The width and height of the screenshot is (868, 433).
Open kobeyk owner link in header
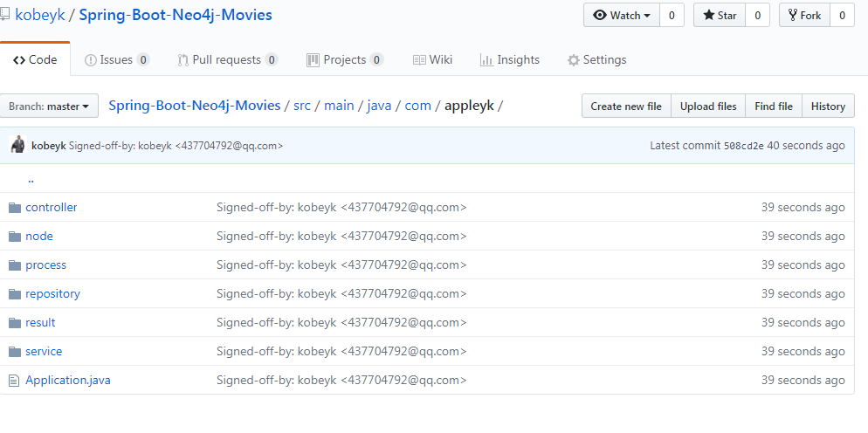click(40, 14)
